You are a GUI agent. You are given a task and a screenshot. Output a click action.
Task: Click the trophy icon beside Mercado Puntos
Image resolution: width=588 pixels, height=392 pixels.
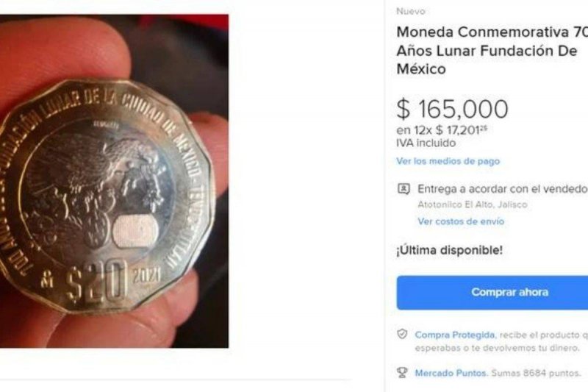402,373
